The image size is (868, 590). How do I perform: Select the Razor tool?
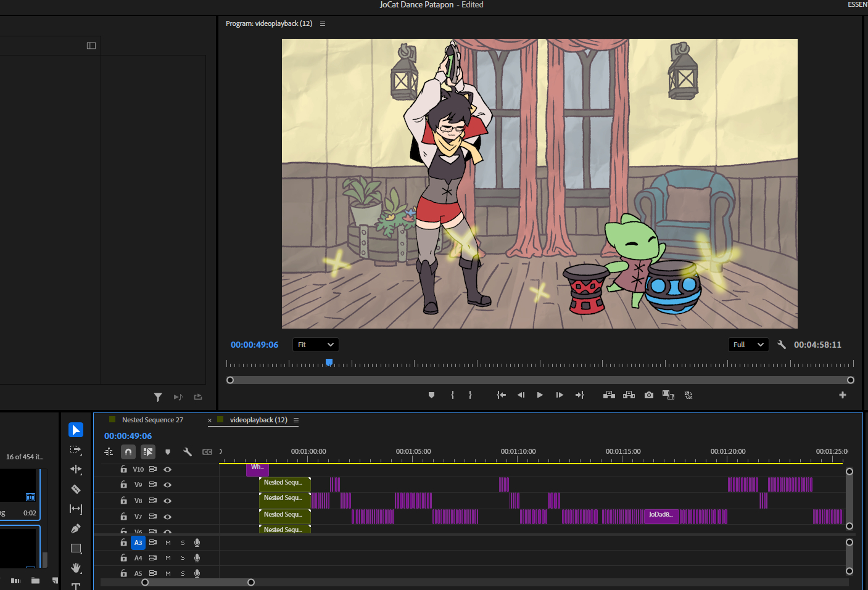point(76,489)
